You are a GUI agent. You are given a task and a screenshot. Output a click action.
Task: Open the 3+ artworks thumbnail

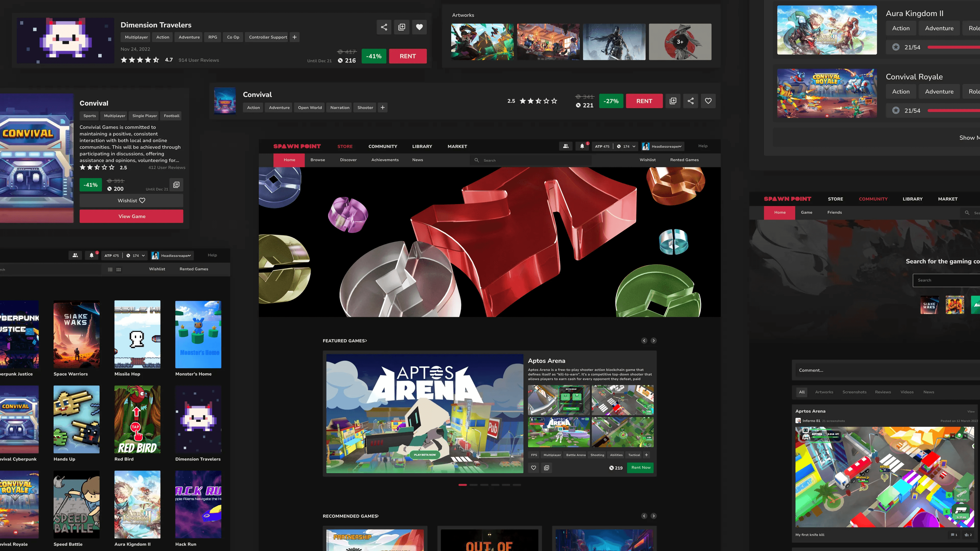click(x=680, y=42)
